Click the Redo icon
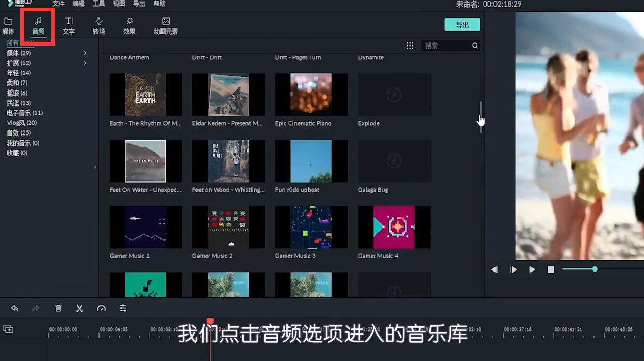The image size is (644, 361). (36, 308)
